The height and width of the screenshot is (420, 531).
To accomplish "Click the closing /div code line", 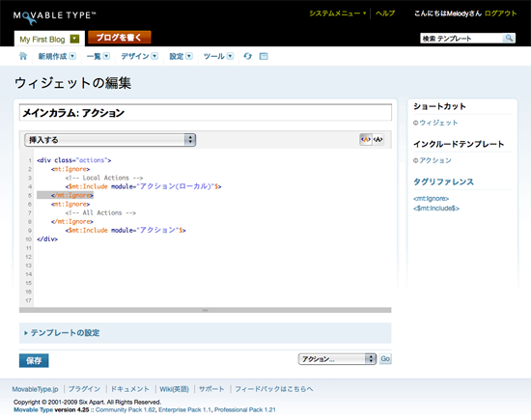I will point(47,238).
